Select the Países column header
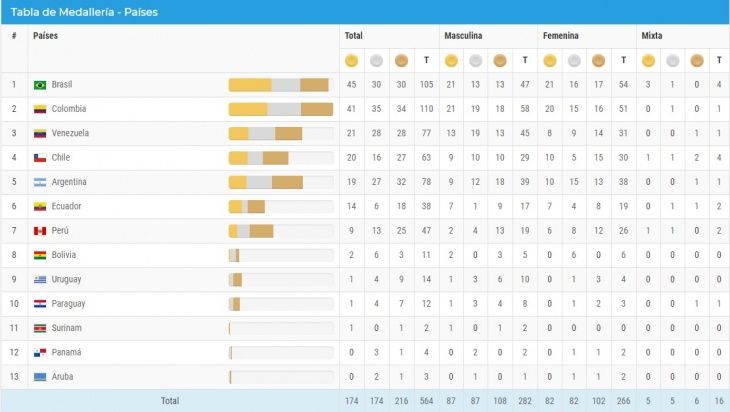730x412 pixels. [x=46, y=35]
